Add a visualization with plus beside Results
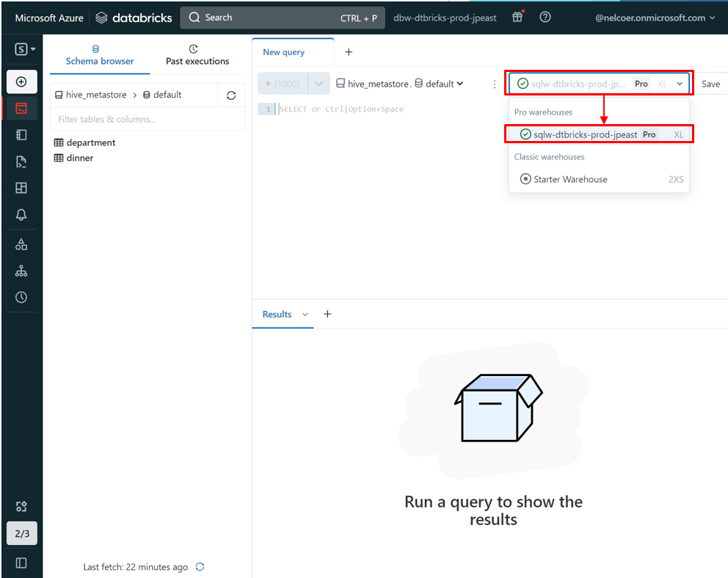Viewport: 728px width, 578px height. click(327, 314)
